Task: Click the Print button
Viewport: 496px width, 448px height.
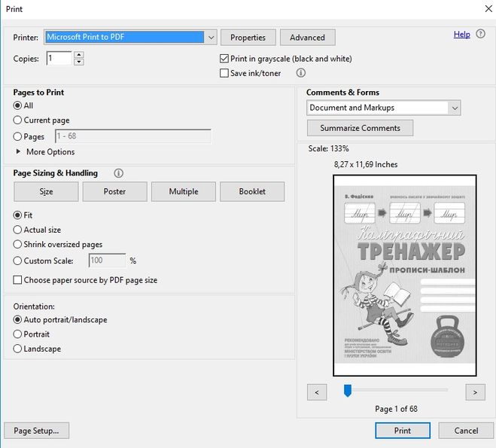Action: (402, 431)
